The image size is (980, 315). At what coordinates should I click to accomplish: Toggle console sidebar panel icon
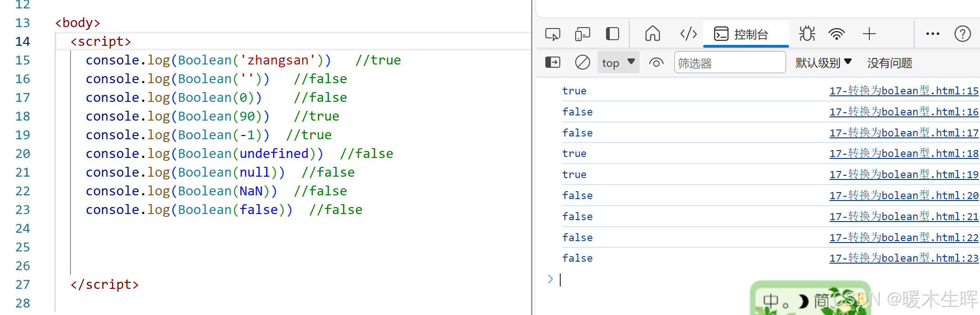(553, 62)
